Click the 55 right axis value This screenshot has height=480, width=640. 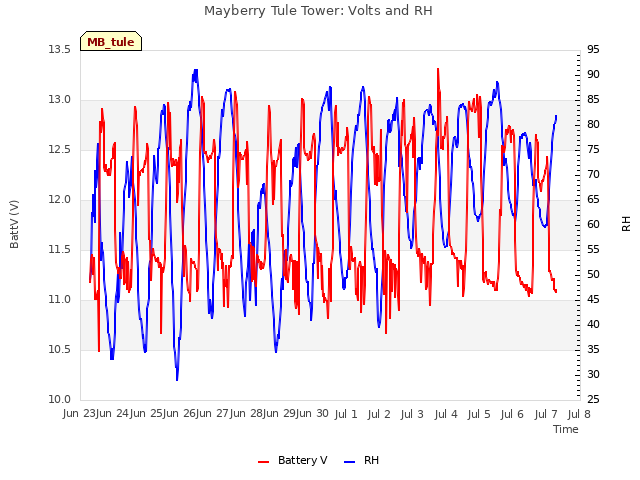coord(593,249)
